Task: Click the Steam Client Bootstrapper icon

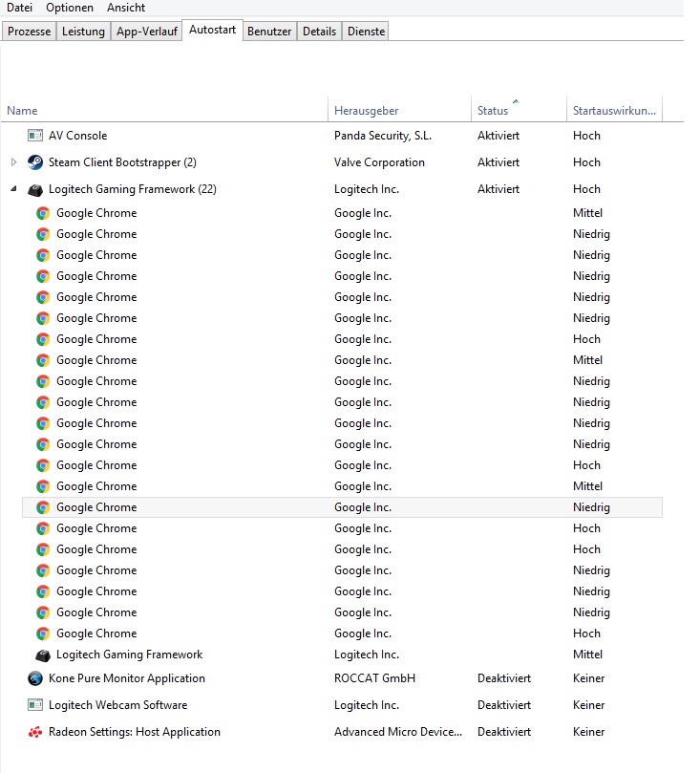Action: (x=35, y=162)
